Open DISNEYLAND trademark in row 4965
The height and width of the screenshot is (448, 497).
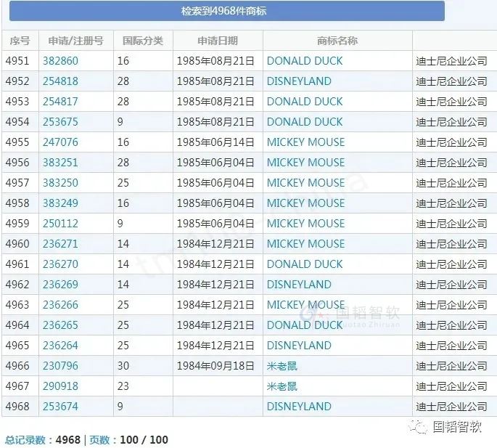coord(299,345)
